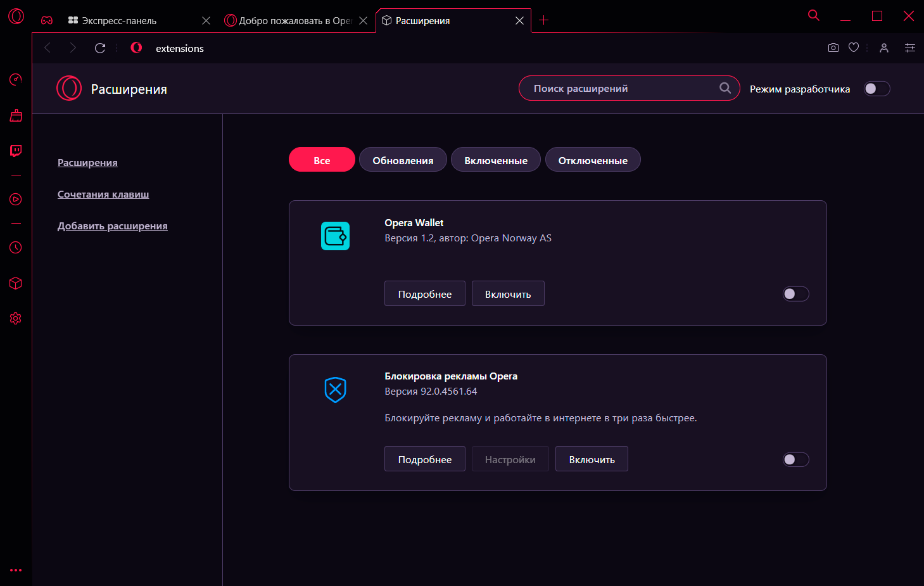
Task: Click the Opera logo beside Расширения heading
Action: point(69,89)
